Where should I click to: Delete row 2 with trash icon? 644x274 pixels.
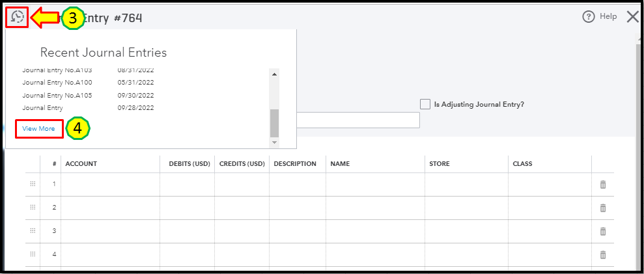(603, 208)
